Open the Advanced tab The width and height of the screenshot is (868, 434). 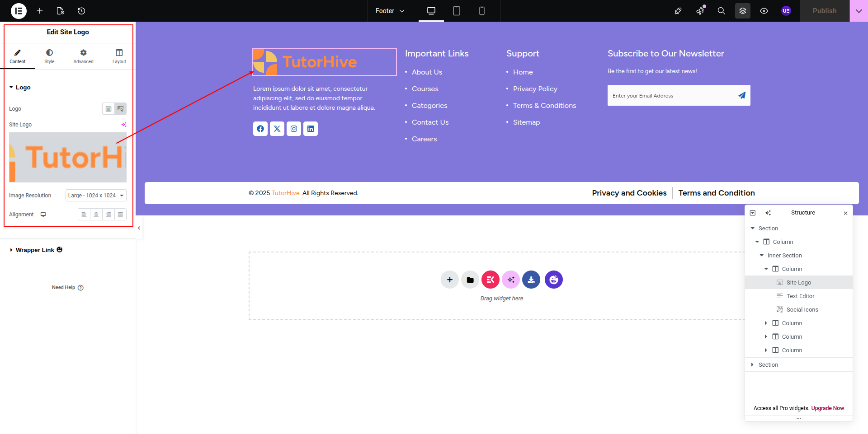tap(83, 56)
